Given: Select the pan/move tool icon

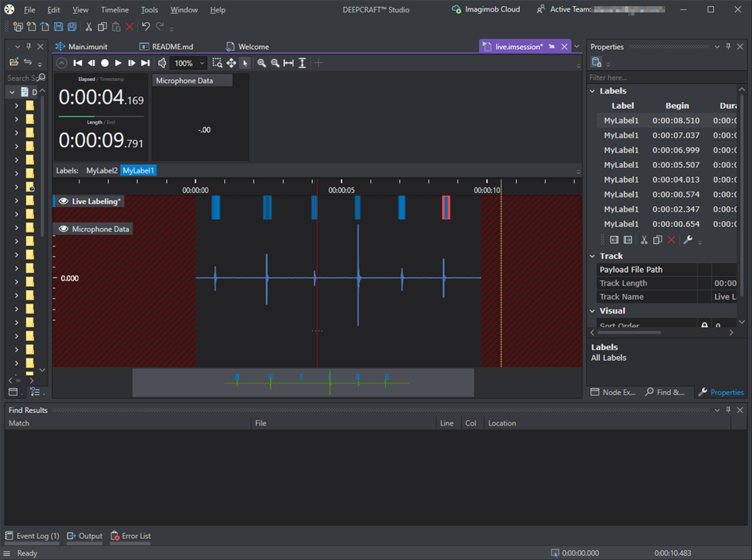Looking at the screenshot, I should tap(231, 63).
